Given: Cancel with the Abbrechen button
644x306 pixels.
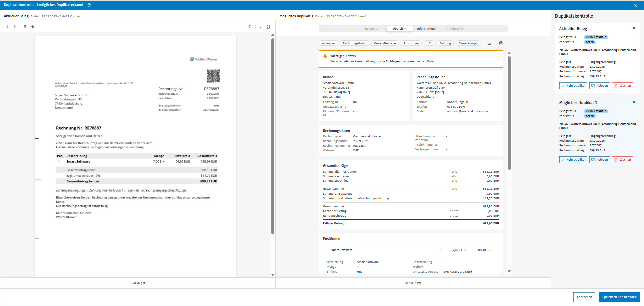Looking at the screenshot, I should pyautogui.click(x=584, y=297).
